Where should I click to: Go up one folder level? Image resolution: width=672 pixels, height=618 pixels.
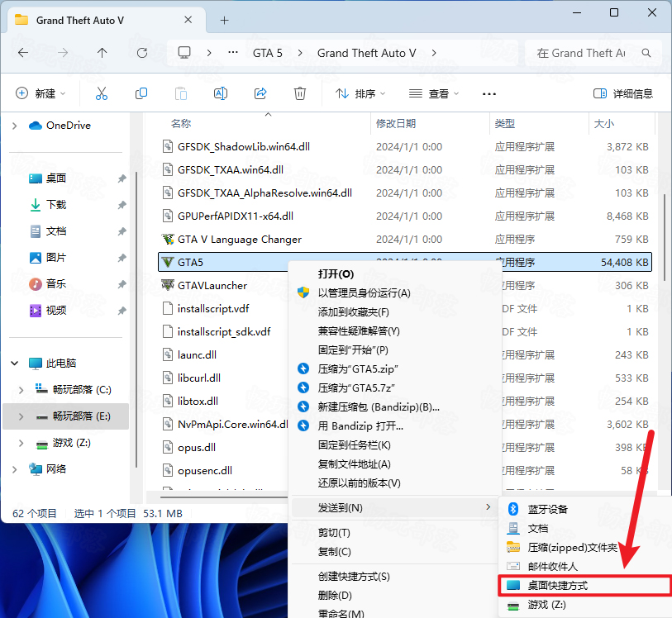click(102, 53)
